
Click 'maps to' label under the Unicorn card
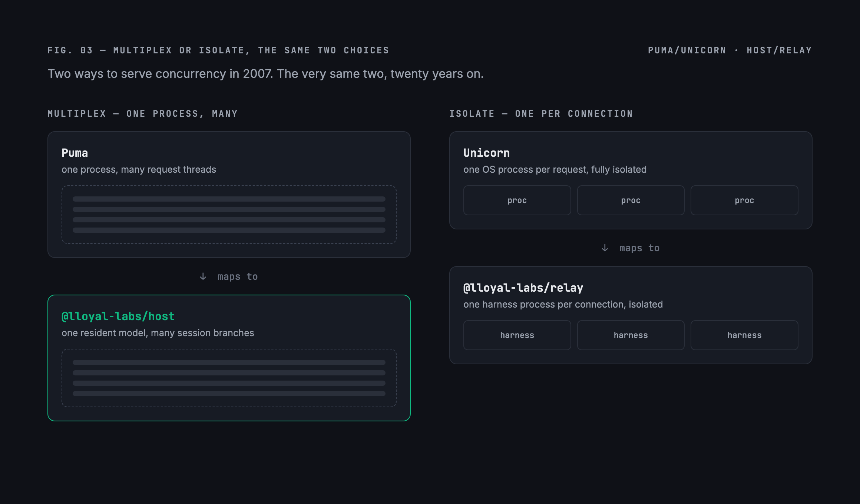[x=639, y=248]
